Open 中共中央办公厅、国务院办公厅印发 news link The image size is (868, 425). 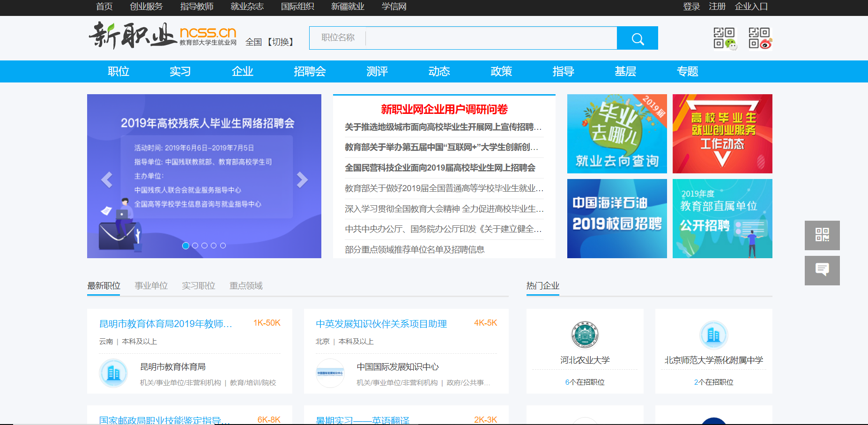pyautogui.click(x=443, y=229)
